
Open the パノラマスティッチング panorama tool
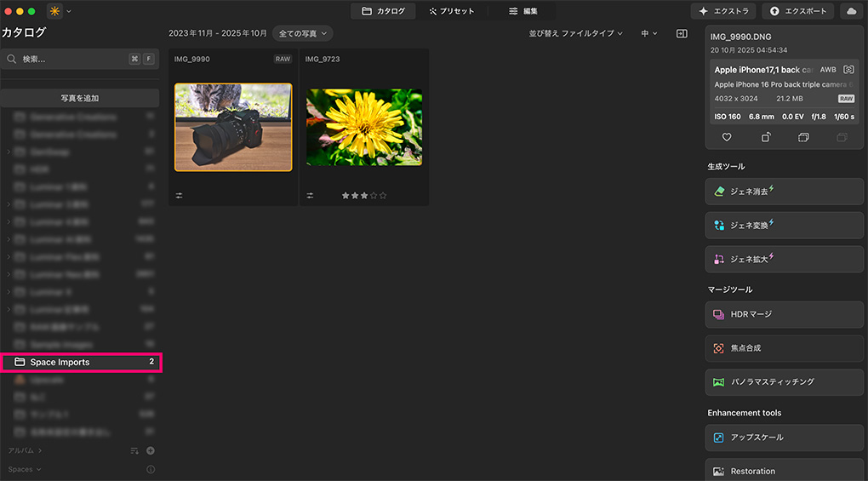(x=785, y=382)
